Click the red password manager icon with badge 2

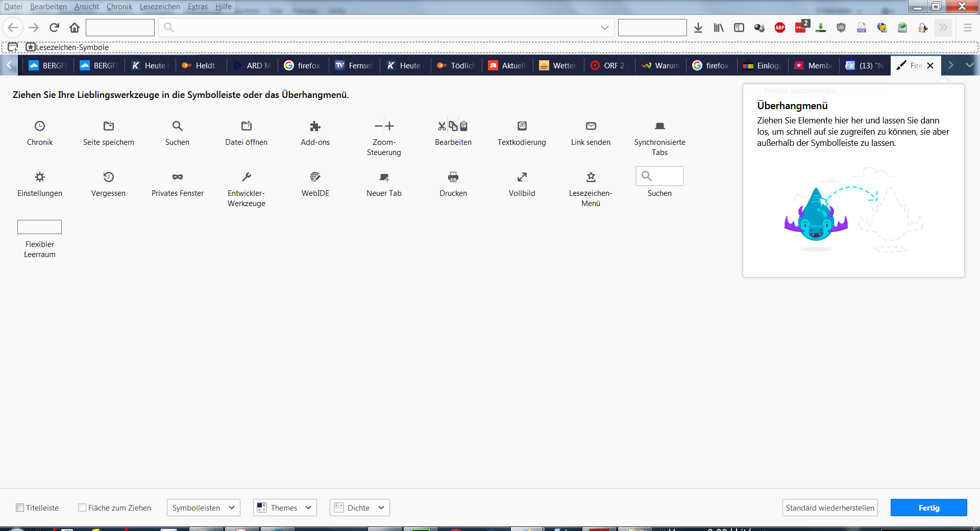[x=801, y=27]
